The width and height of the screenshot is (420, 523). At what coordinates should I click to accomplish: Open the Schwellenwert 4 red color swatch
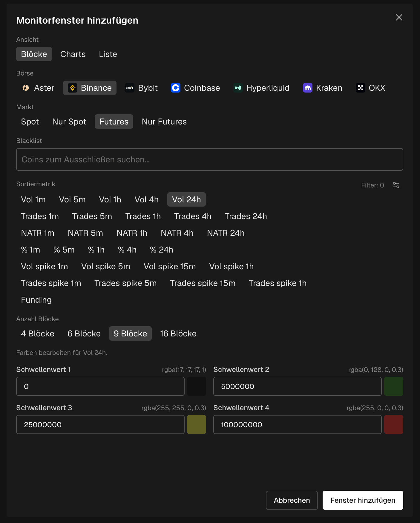pos(394,424)
